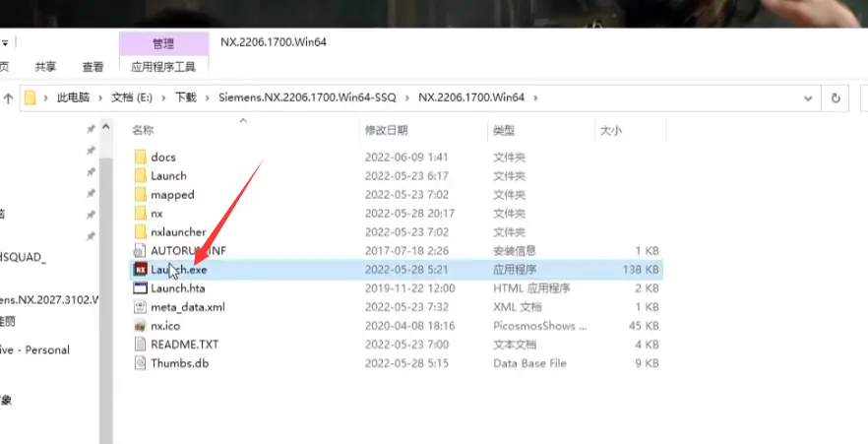
Task: Navigate to 此电脑 breadcrumb
Action: (x=73, y=97)
